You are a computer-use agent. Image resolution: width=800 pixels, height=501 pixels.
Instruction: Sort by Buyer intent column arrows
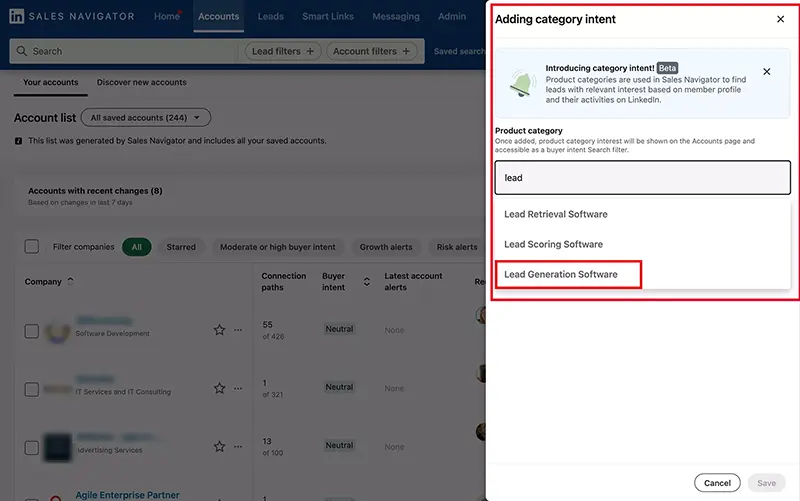pos(366,282)
